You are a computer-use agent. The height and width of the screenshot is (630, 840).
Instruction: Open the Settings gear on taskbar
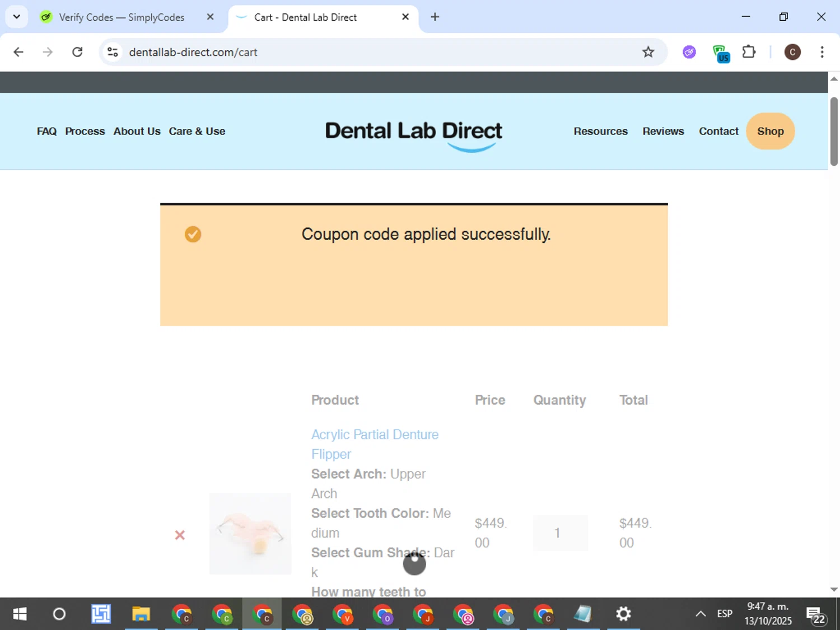click(623, 614)
